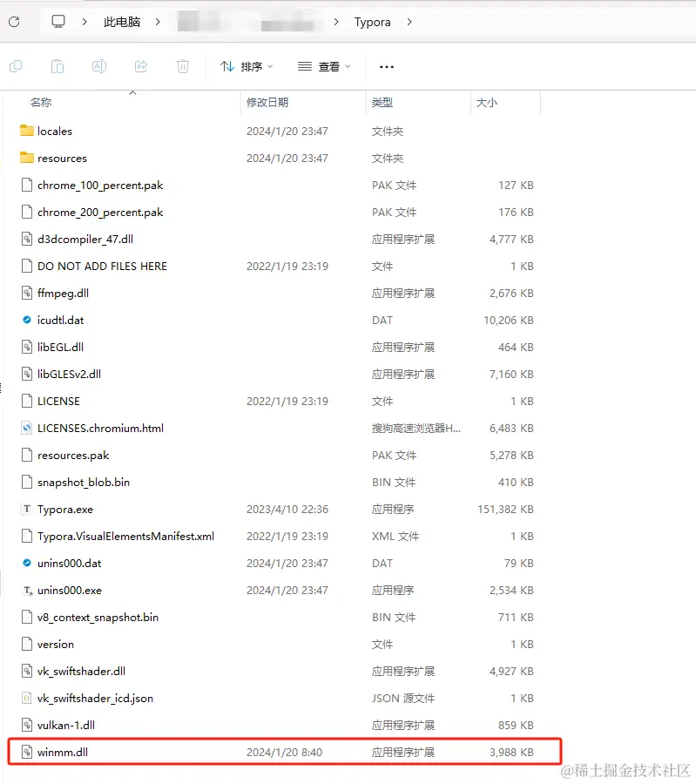Click the 151,382 KB size value
This screenshot has height=784, width=696.
coord(505,509)
